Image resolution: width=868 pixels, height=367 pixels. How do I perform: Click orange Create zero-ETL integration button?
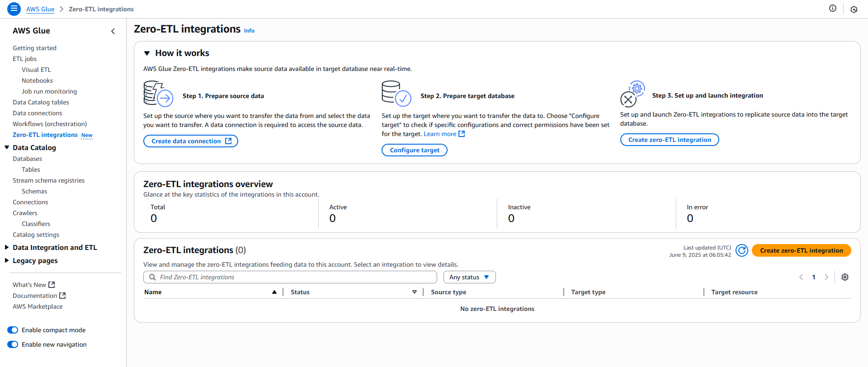click(x=802, y=250)
